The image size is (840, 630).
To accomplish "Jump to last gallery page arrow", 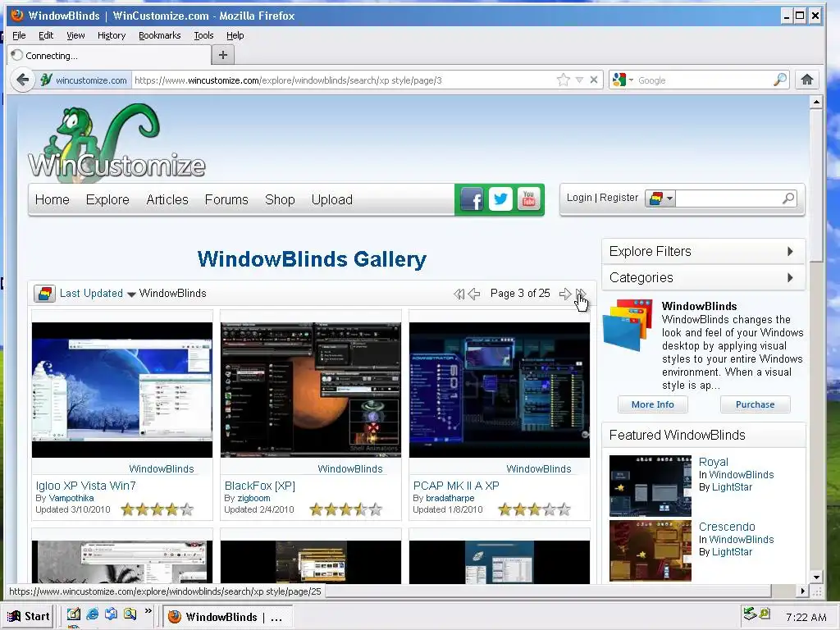I will (x=581, y=294).
